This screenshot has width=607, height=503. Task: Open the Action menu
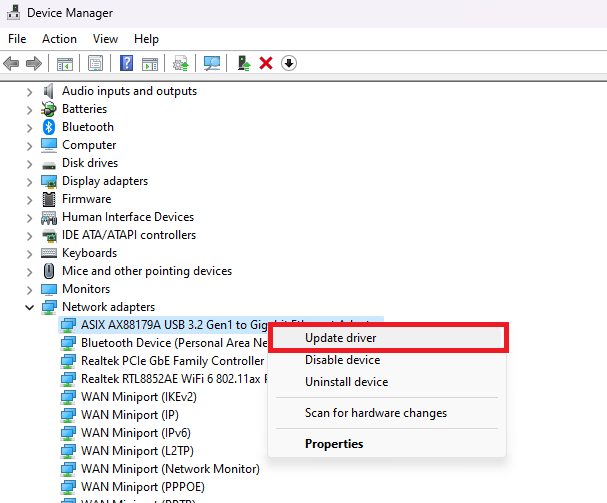pos(59,38)
